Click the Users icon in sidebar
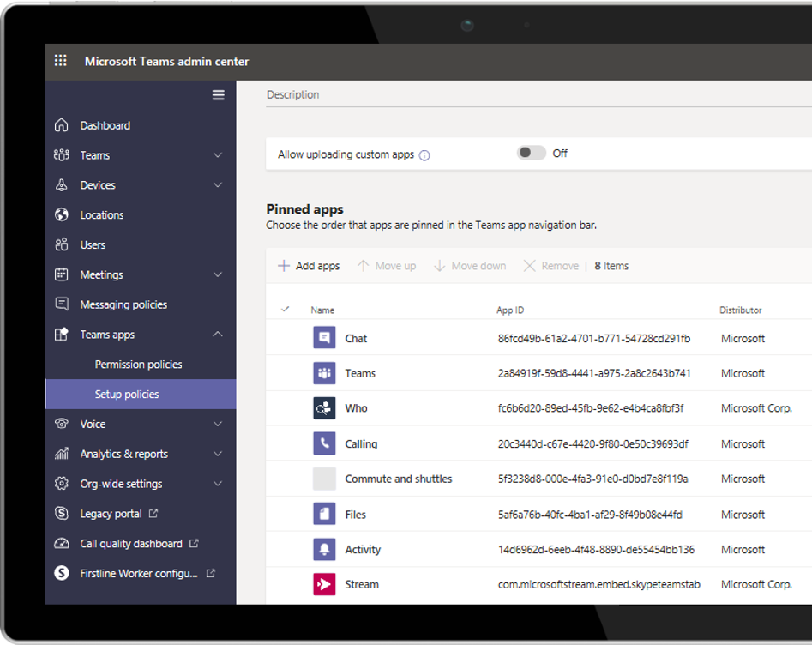The width and height of the screenshot is (812, 645). pos(61,244)
